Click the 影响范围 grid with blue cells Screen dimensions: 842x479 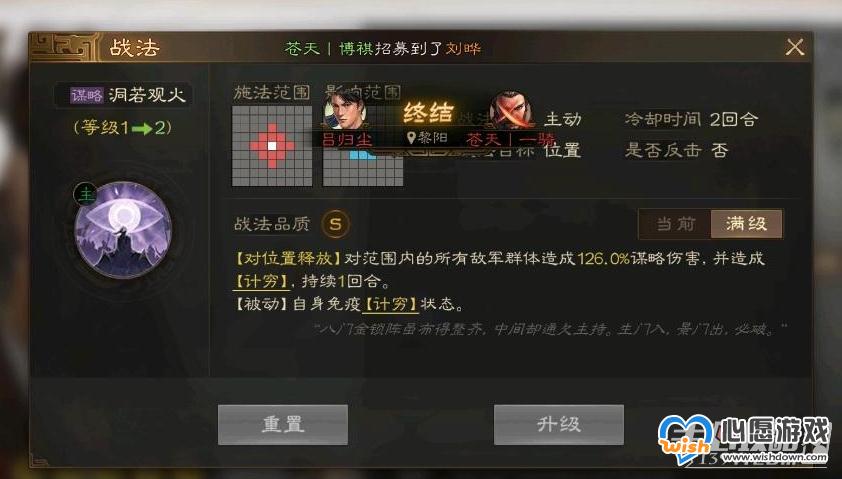click(363, 161)
